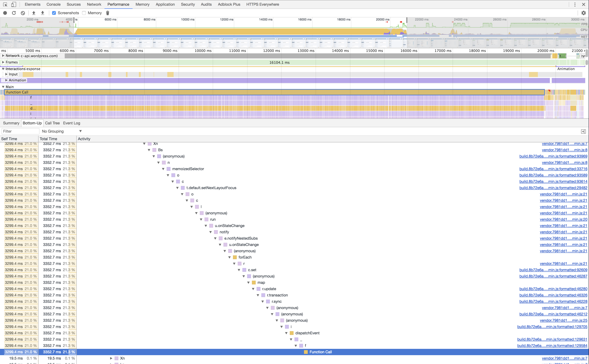Screen dimensions: 589x364
Task: Expand the Frames track
Action: coord(3,62)
